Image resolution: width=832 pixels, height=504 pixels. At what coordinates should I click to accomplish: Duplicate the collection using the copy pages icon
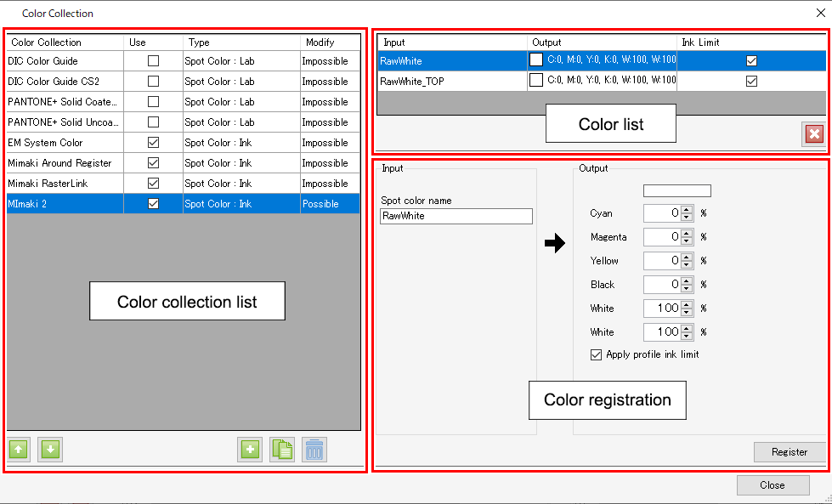click(x=282, y=450)
